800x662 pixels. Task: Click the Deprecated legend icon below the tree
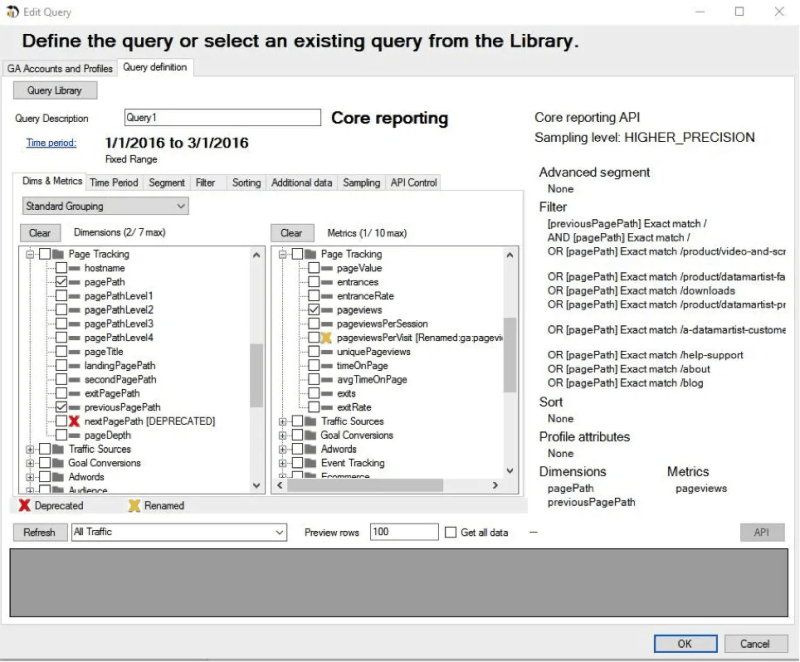click(24, 506)
